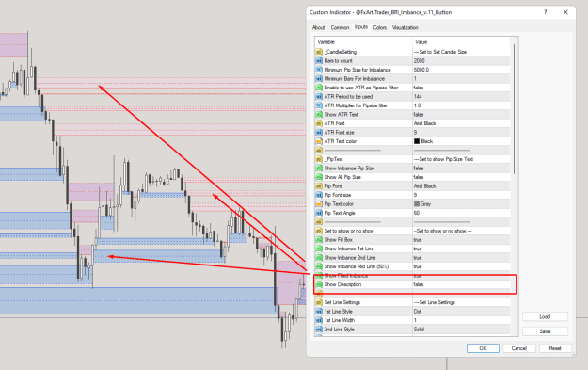Click the double icon beside Minimum Pip Size for Imbalance
The height and width of the screenshot is (370, 588).
[x=319, y=70]
